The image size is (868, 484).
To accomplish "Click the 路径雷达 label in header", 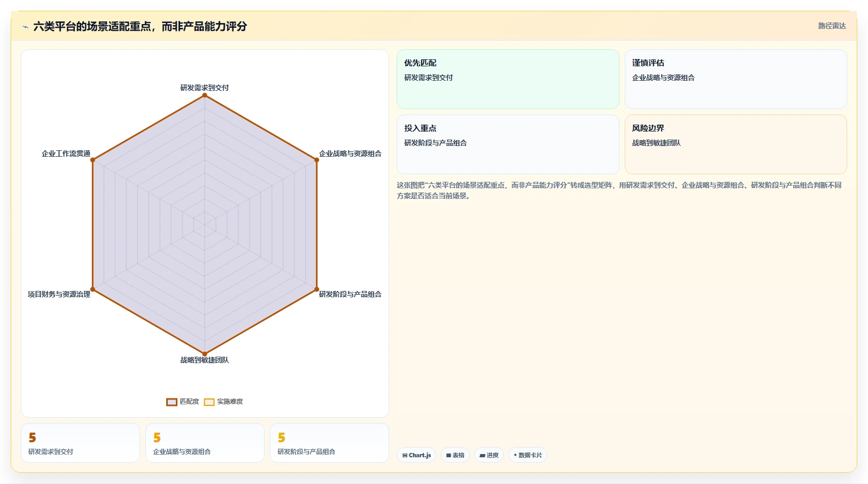I will [x=832, y=26].
